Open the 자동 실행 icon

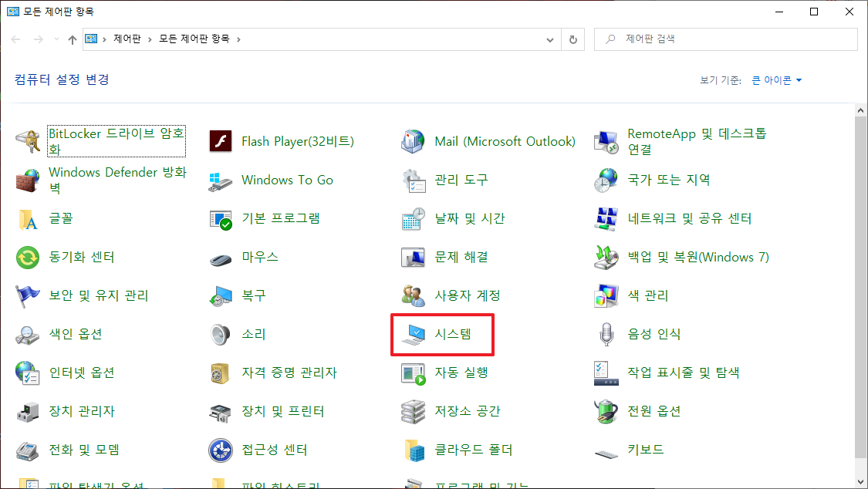coord(413,373)
